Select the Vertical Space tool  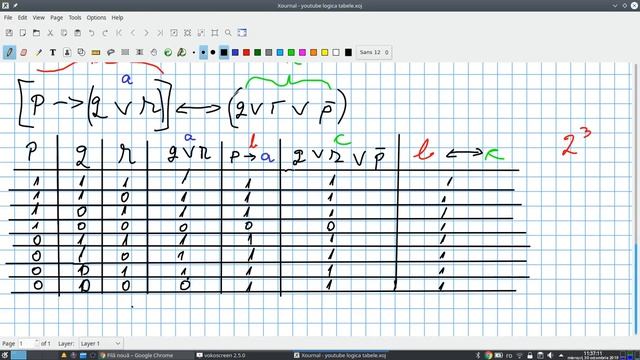click(x=140, y=52)
